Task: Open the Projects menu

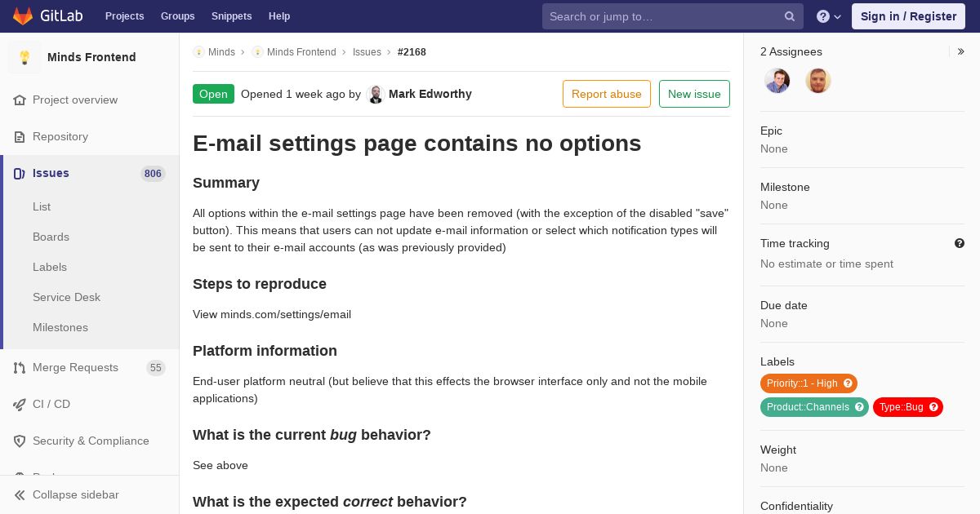Action: [x=124, y=16]
